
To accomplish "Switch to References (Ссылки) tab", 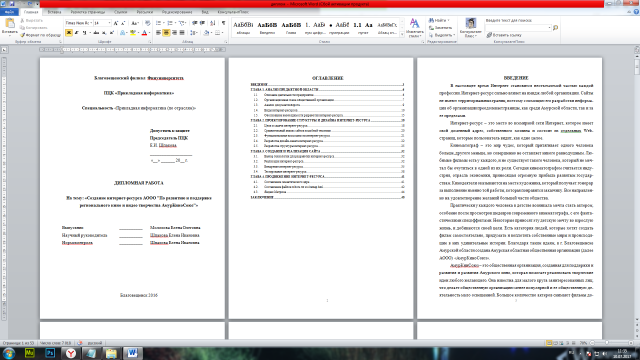I will [120, 12].
